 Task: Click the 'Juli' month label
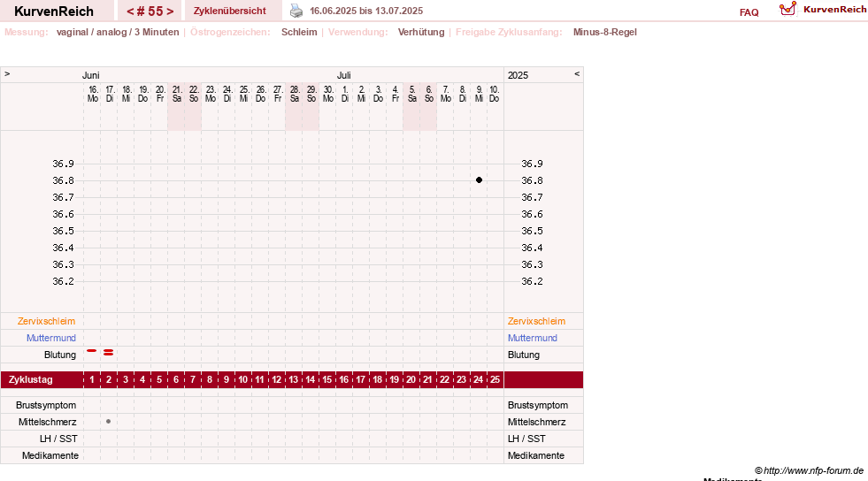click(x=344, y=75)
